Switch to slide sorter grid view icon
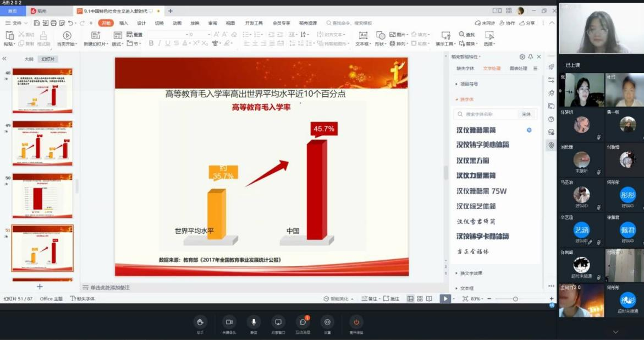This screenshot has width=644, height=340. pyautogui.click(x=420, y=299)
